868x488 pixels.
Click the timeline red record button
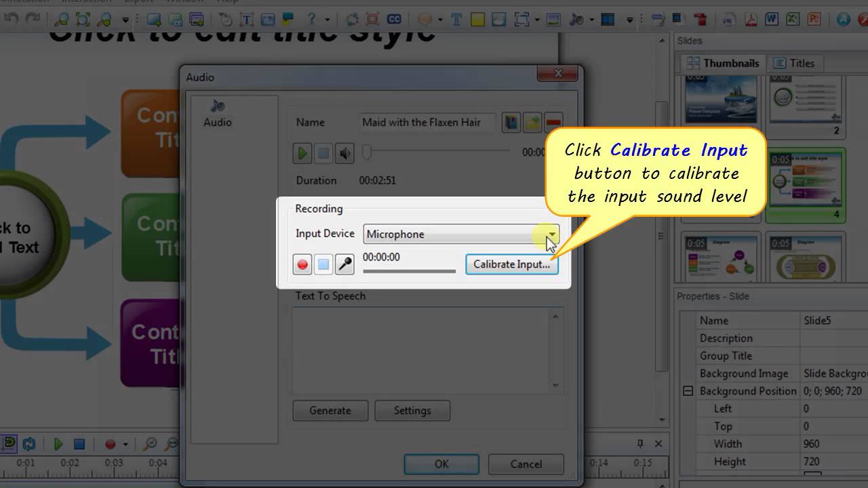111,445
